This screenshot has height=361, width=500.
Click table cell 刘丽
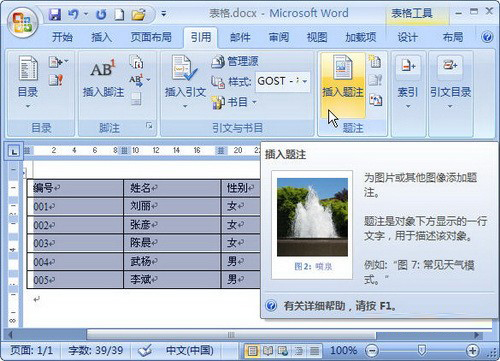click(x=172, y=207)
